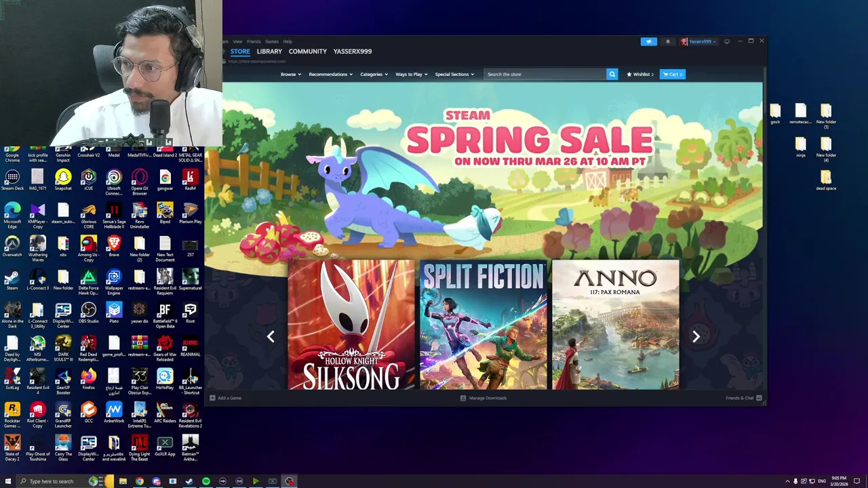
Task: Select Riot Client - Copy icon
Action: click(x=37, y=414)
